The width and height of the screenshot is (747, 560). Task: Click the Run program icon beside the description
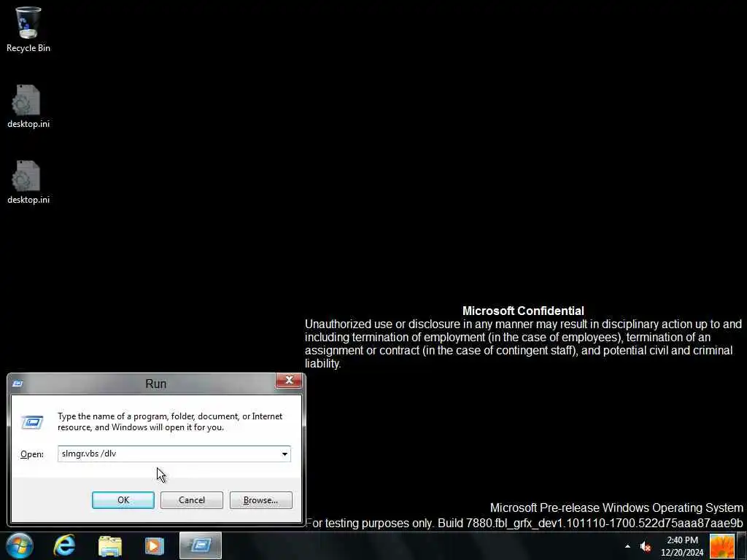pyautogui.click(x=32, y=422)
